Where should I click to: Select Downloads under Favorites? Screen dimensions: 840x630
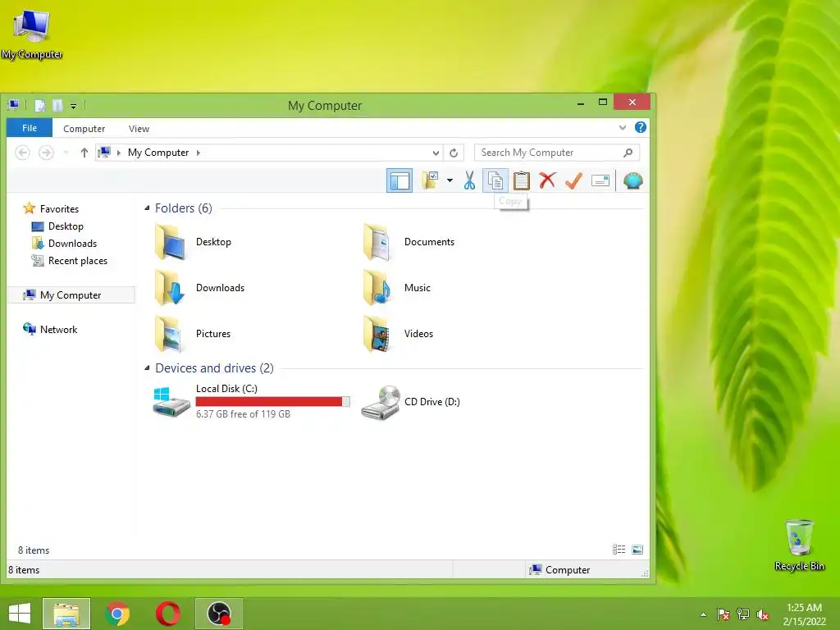(x=65, y=243)
